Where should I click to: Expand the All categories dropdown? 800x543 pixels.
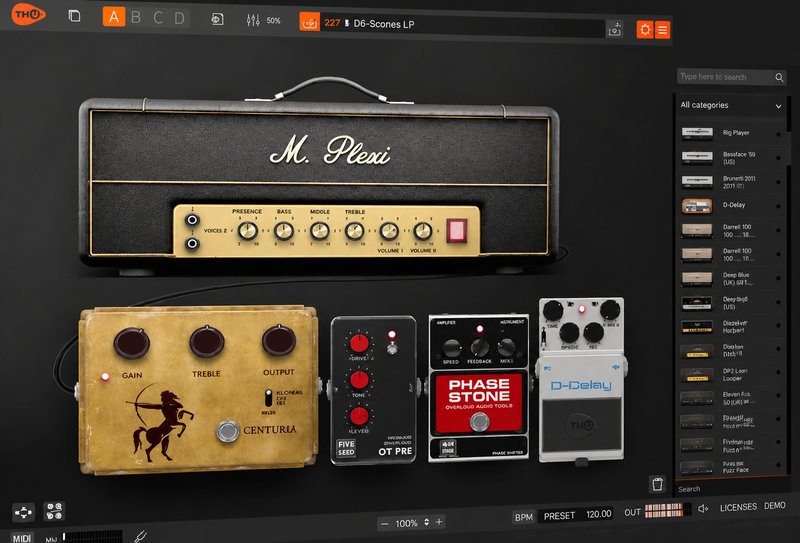click(731, 105)
